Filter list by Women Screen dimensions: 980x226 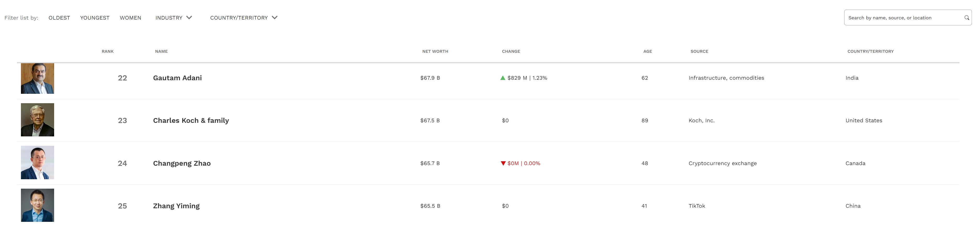tap(130, 18)
